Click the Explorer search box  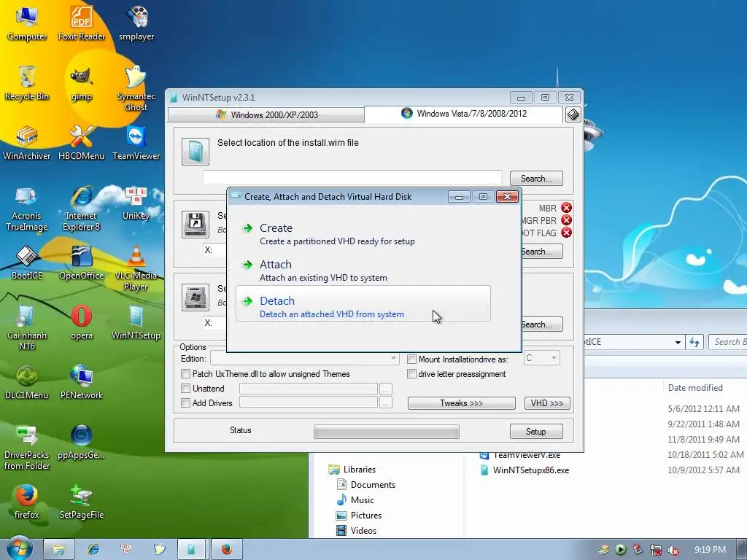pyautogui.click(x=728, y=342)
